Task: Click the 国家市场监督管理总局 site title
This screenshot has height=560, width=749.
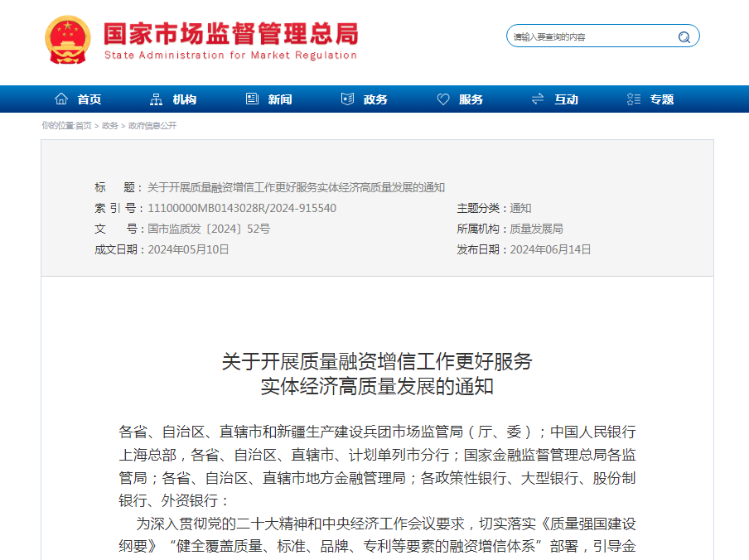Action: tap(230, 34)
